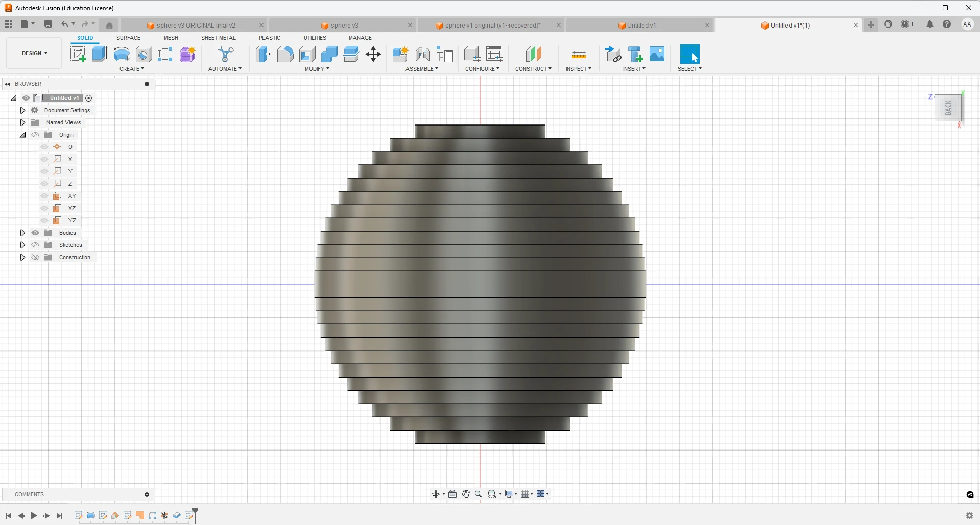Viewport: 980px width, 525px height.
Task: Select the Extrude tool icon
Action: click(x=100, y=54)
